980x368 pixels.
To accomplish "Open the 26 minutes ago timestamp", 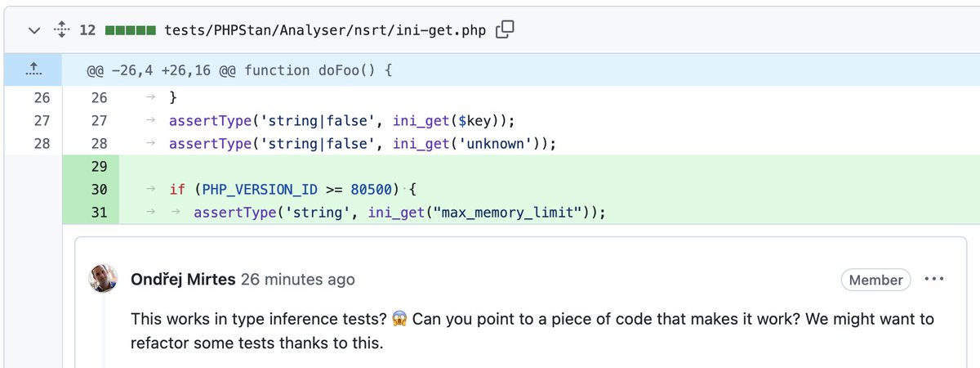I will coord(298,280).
